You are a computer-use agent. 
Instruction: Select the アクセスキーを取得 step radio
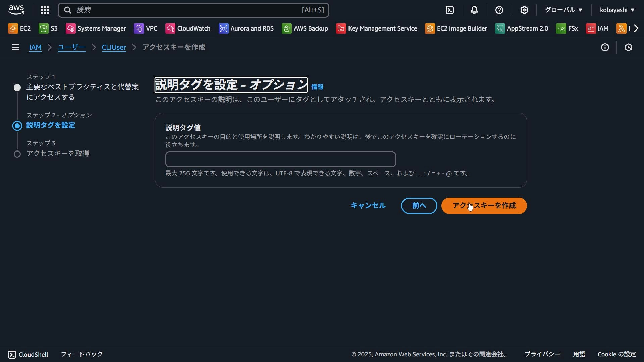click(x=17, y=154)
